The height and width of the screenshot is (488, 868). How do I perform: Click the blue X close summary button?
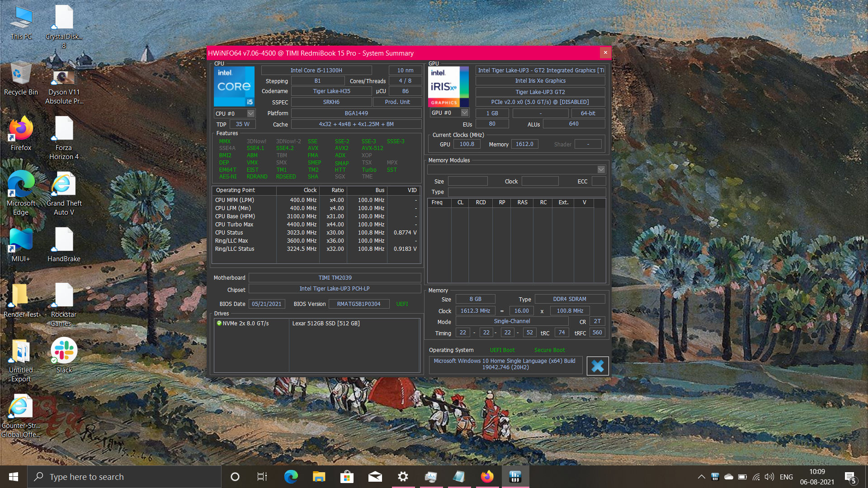point(598,366)
